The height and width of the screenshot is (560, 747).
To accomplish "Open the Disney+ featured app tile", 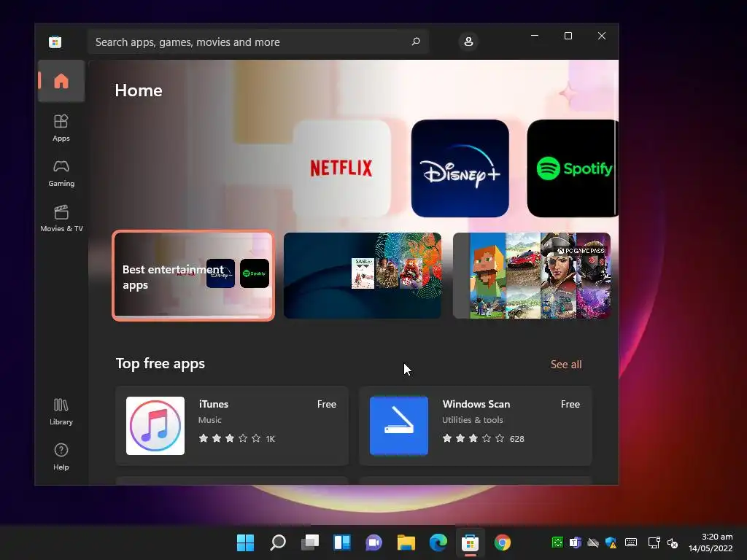I will pyautogui.click(x=460, y=168).
